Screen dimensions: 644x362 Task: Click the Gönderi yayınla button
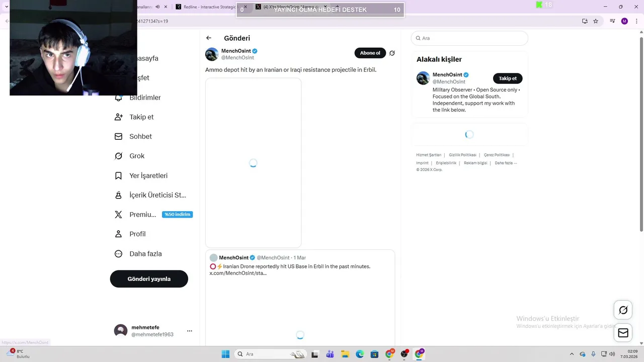coord(149,279)
